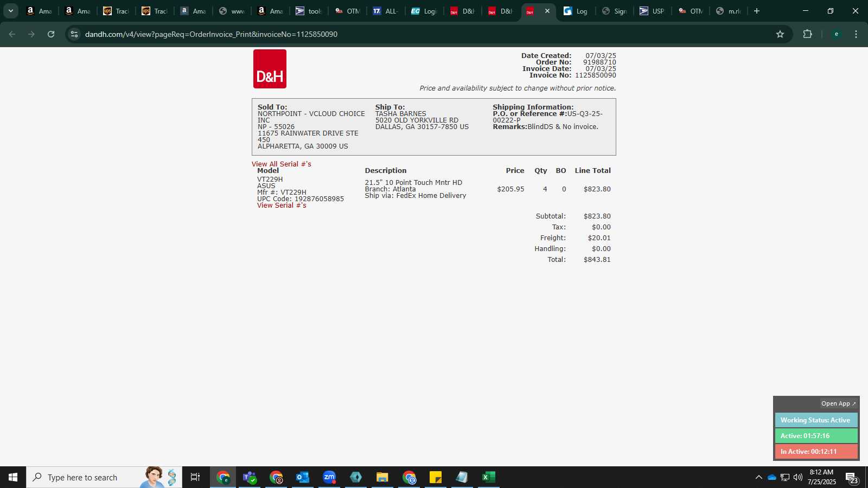Screen dimensions: 868x488
Task: Open Task View on the taskbar
Action: (195, 477)
